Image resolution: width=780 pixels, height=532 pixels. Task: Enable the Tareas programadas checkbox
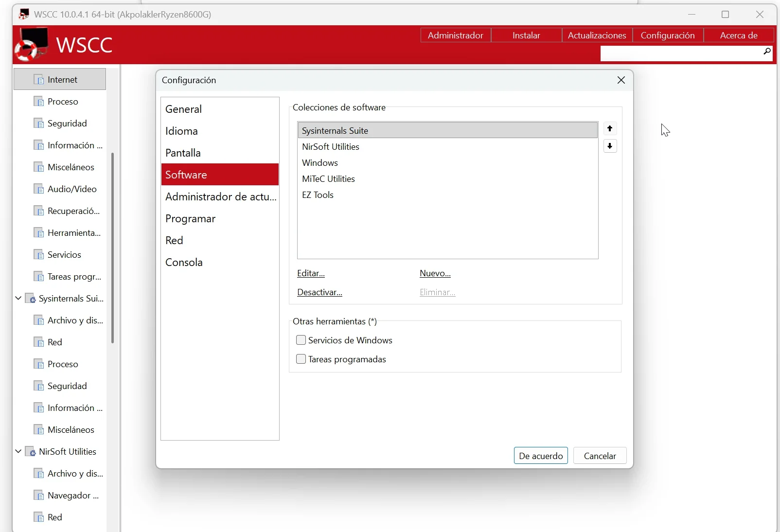click(301, 359)
